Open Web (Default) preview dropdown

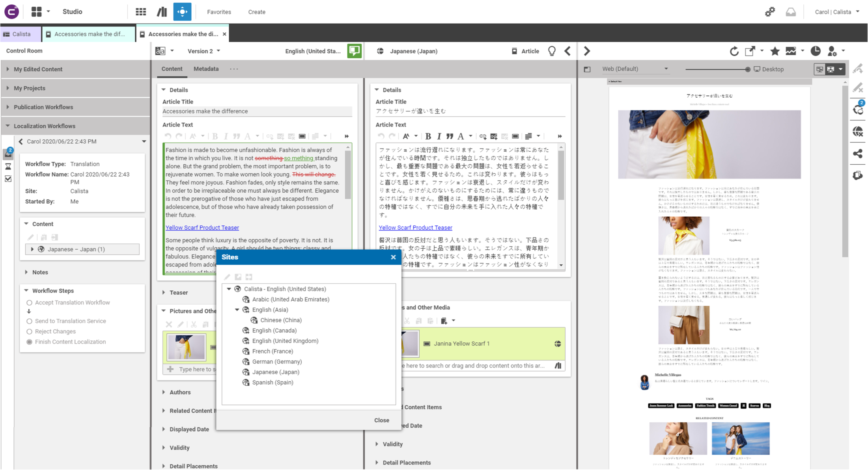pos(635,69)
